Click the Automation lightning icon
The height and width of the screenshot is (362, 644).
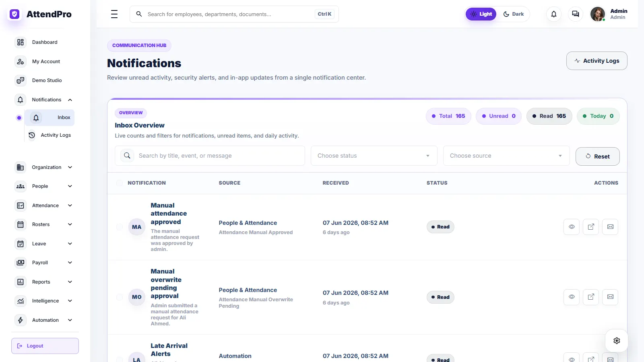(21, 320)
